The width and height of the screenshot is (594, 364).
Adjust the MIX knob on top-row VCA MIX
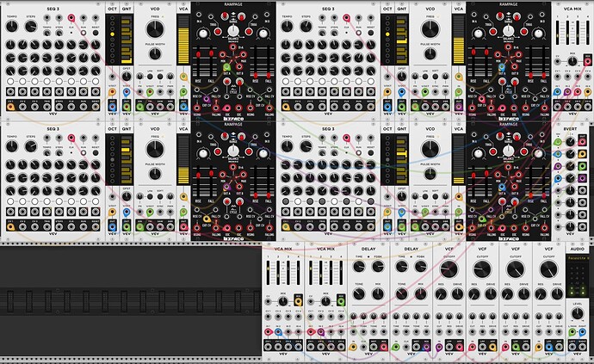pyautogui.click(x=572, y=60)
